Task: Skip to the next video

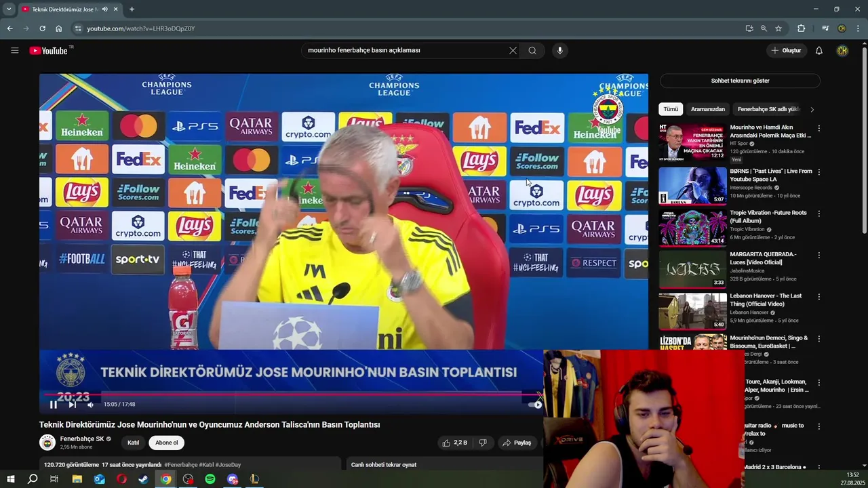Action: [x=72, y=405]
